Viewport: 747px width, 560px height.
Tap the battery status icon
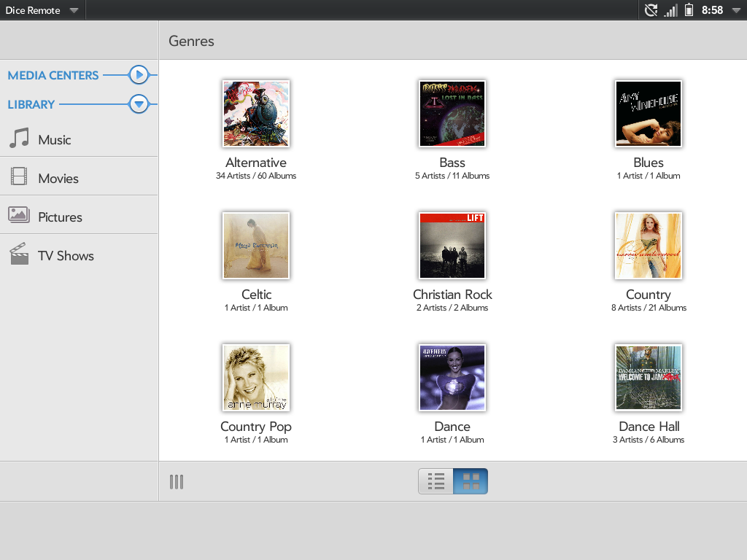coord(689,10)
